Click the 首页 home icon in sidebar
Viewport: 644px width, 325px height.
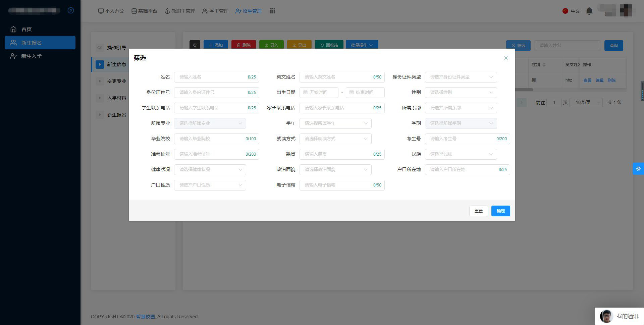[x=13, y=29]
